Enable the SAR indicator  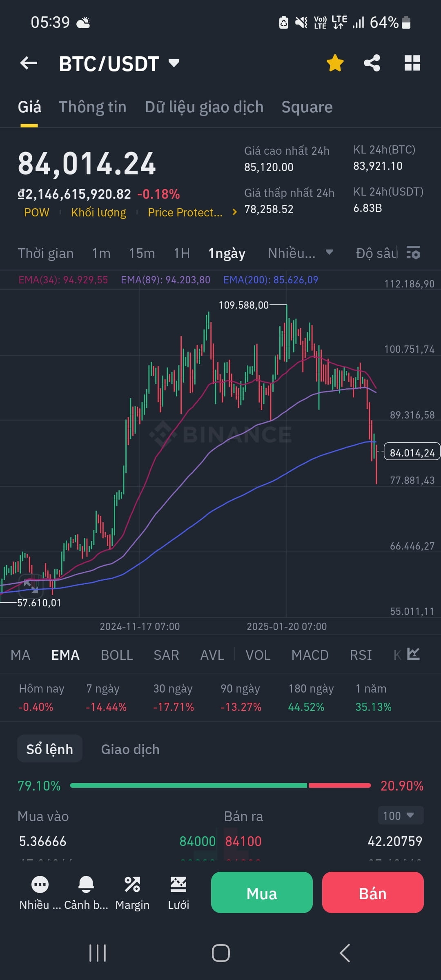(x=166, y=655)
